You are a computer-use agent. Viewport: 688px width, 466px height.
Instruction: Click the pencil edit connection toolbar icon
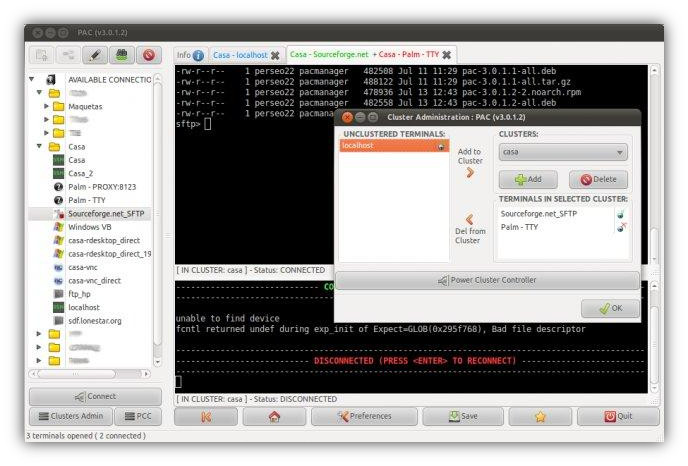pos(95,55)
